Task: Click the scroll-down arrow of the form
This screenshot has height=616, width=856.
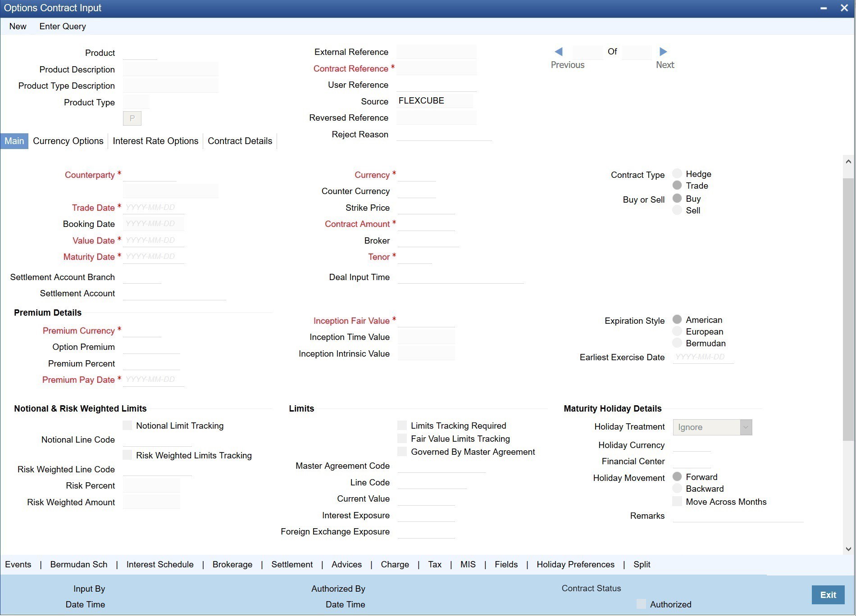Action: [x=848, y=549]
